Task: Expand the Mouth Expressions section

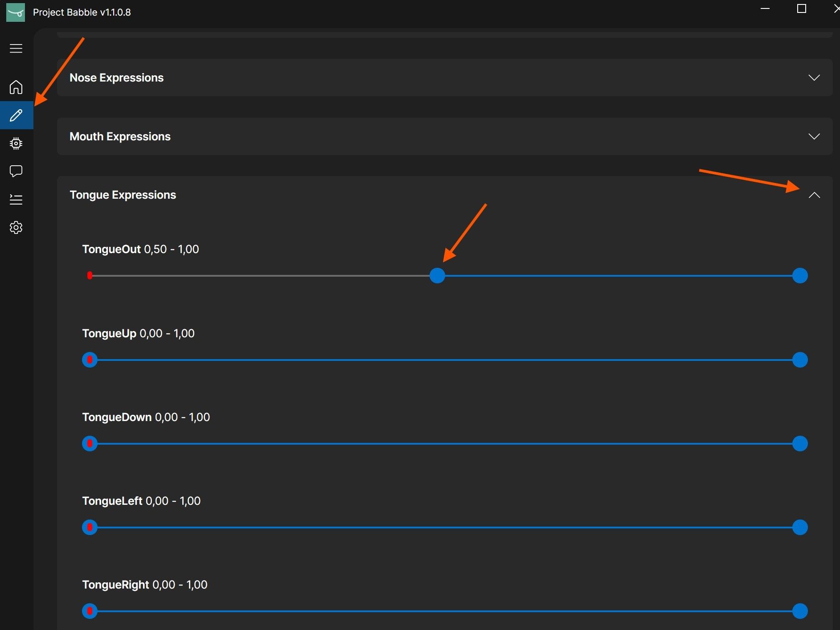Action: pyautogui.click(x=815, y=136)
